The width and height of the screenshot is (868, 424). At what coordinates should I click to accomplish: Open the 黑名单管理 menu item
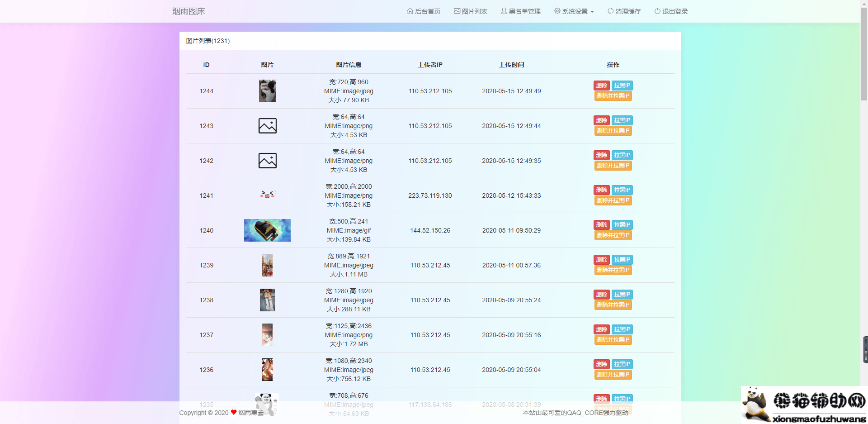524,11
